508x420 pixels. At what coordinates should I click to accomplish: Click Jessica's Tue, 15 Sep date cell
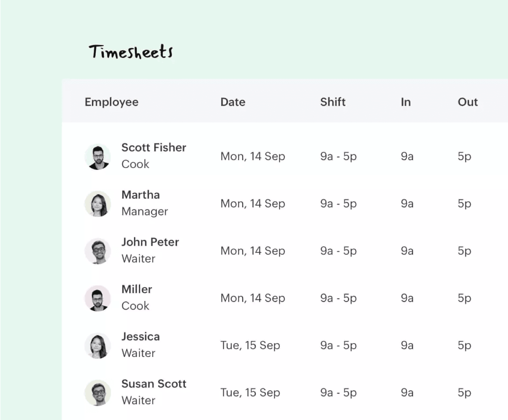[x=250, y=345]
